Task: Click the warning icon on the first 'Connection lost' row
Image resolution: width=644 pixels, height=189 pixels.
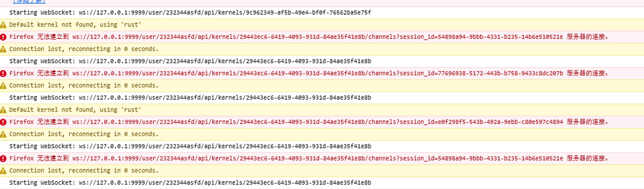Action: coord(3,49)
